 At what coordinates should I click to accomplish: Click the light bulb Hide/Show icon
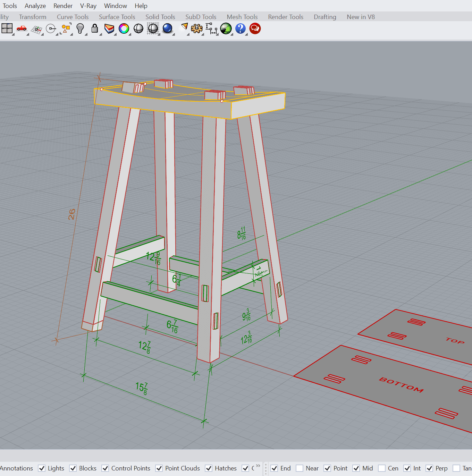pos(80,29)
